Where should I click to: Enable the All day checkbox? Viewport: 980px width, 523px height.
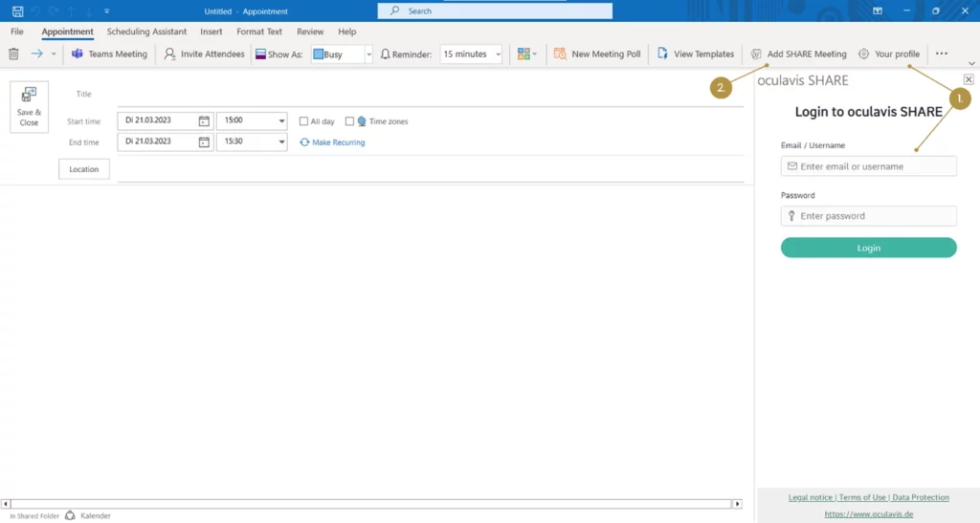(303, 121)
